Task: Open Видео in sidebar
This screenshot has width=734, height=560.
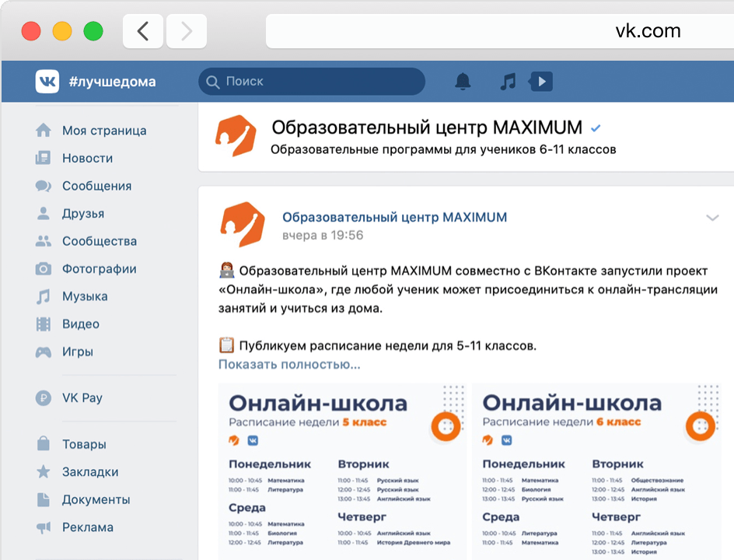Action: point(81,324)
